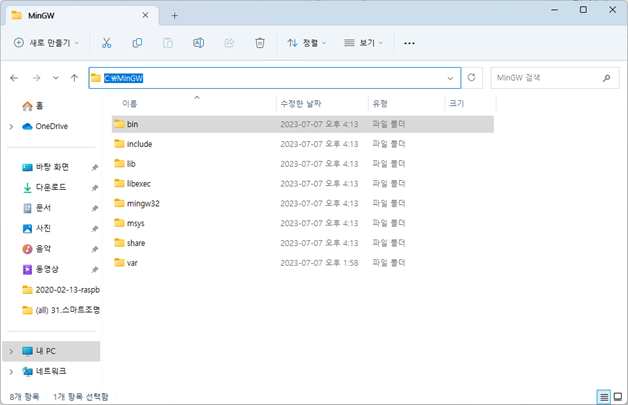628x405 pixels.
Task: Switch to details view icon in status bar
Action: (604, 397)
